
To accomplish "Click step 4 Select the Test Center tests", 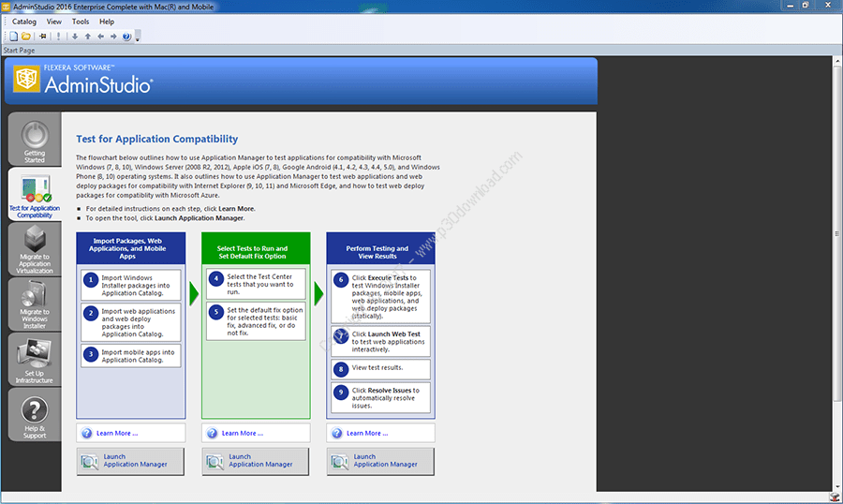I will pyautogui.click(x=256, y=284).
